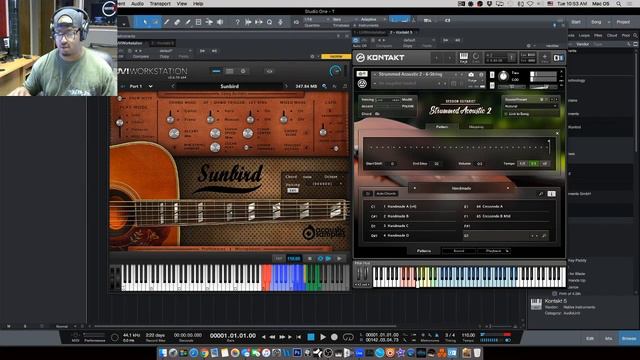Click the Edit button at bottom right

pos(590,338)
